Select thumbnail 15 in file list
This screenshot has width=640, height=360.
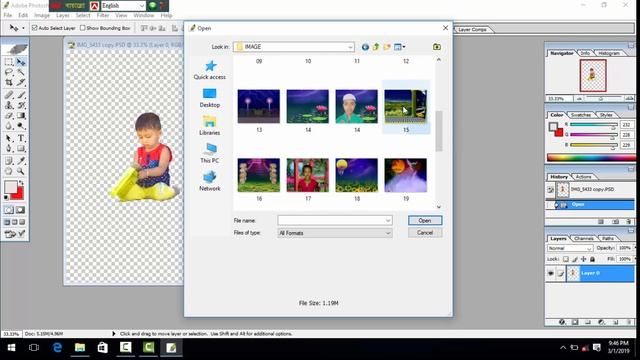pyautogui.click(x=406, y=107)
